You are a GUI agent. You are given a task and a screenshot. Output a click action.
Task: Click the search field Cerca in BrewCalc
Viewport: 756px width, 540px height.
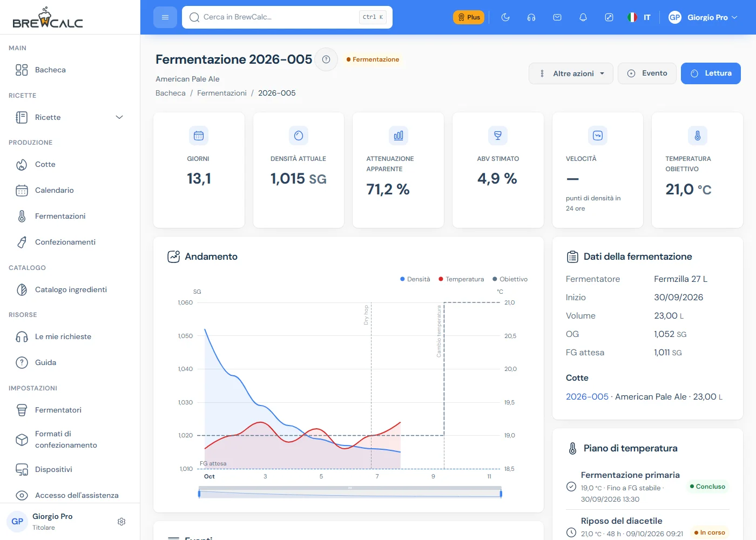pyautogui.click(x=287, y=17)
